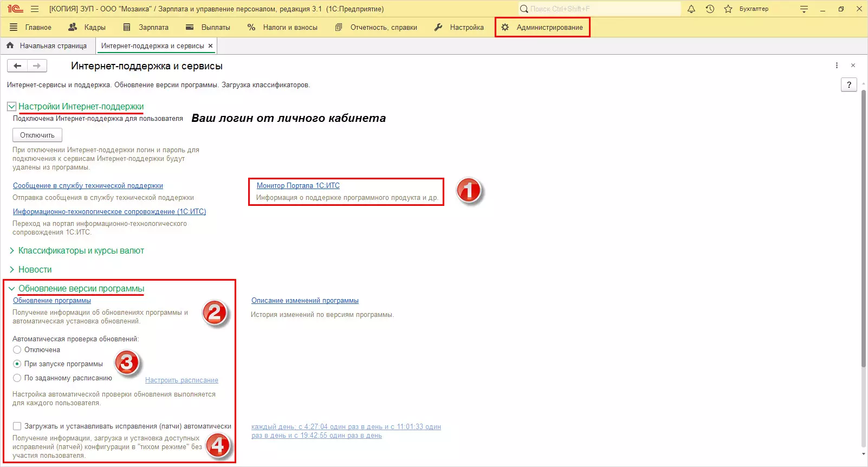Navigate forward with right arrow
The width and height of the screenshot is (868, 467).
click(x=37, y=66)
